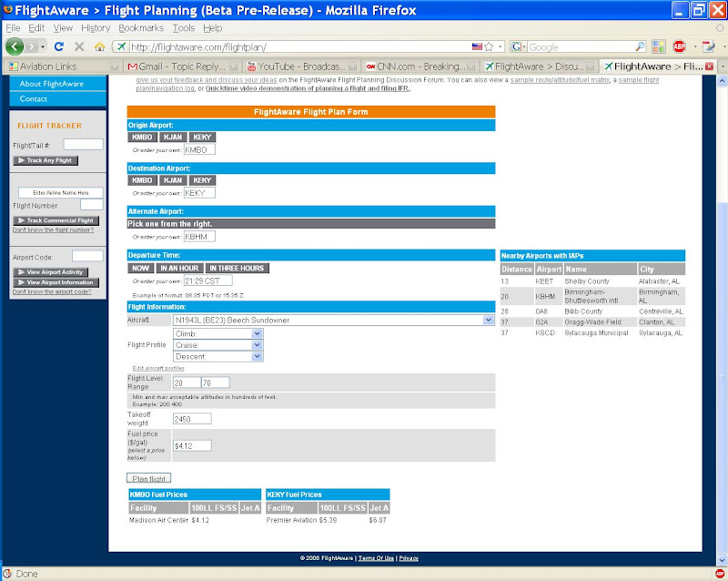Select KEKY as destination airport

tap(202, 180)
